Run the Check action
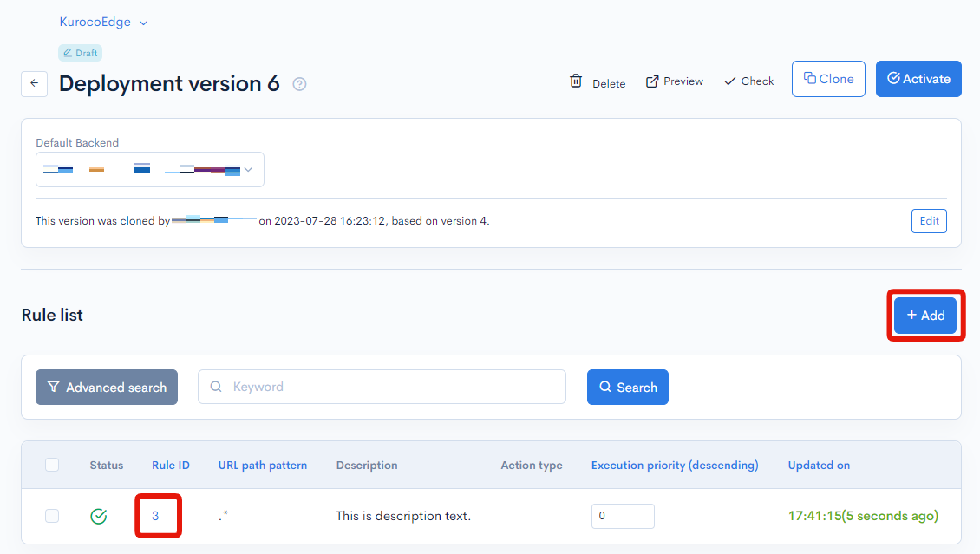This screenshot has width=980, height=554. click(x=748, y=81)
